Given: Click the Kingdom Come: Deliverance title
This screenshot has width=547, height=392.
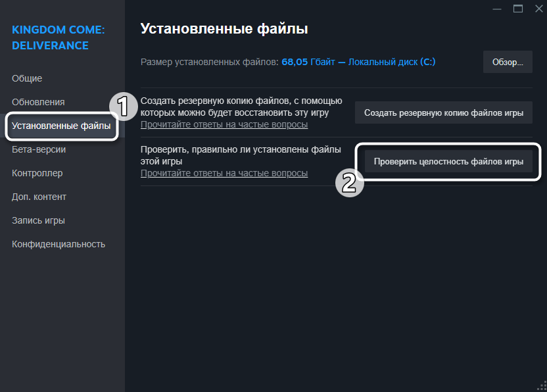Looking at the screenshot, I should (x=59, y=37).
